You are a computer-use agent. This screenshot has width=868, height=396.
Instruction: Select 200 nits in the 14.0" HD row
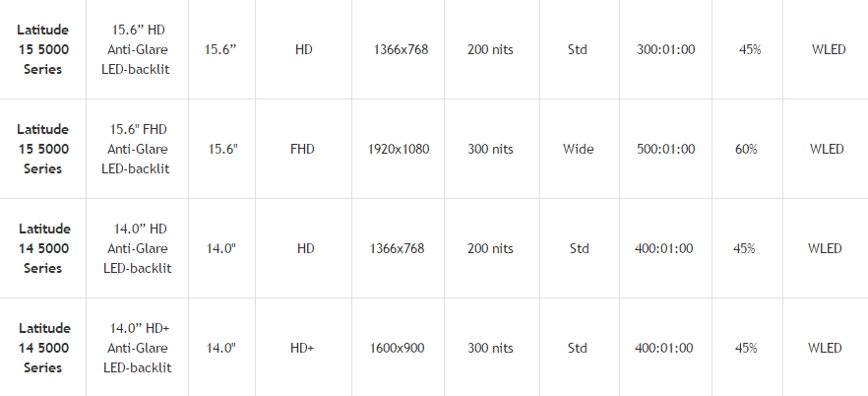point(490,248)
